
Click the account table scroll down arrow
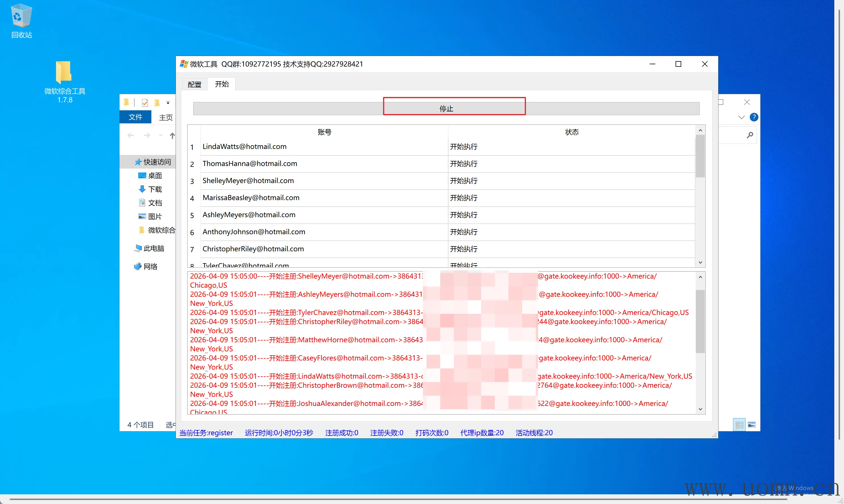(700, 262)
